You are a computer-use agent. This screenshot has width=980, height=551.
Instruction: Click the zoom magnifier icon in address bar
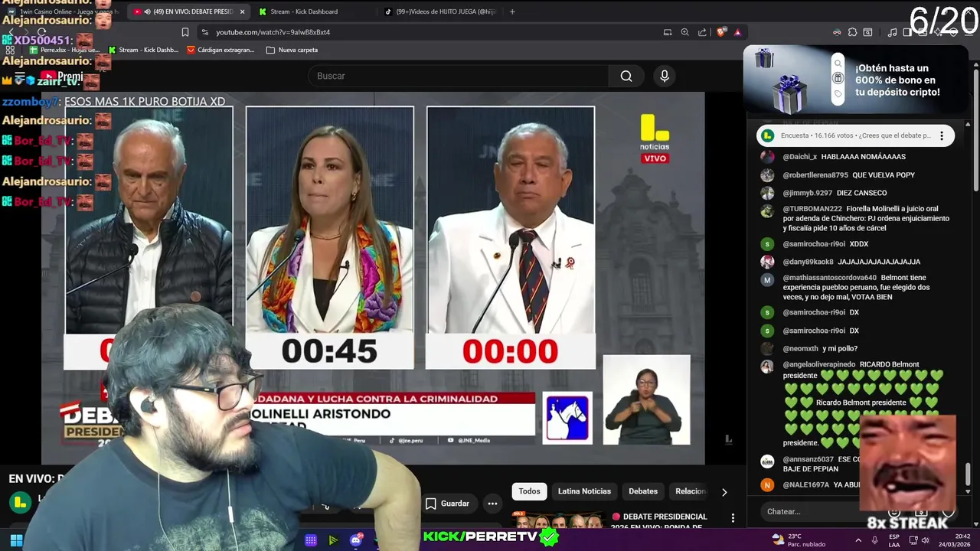(x=684, y=32)
